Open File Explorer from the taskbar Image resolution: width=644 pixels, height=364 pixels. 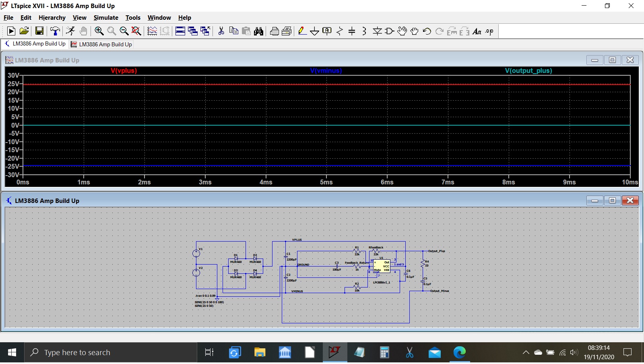(260, 353)
